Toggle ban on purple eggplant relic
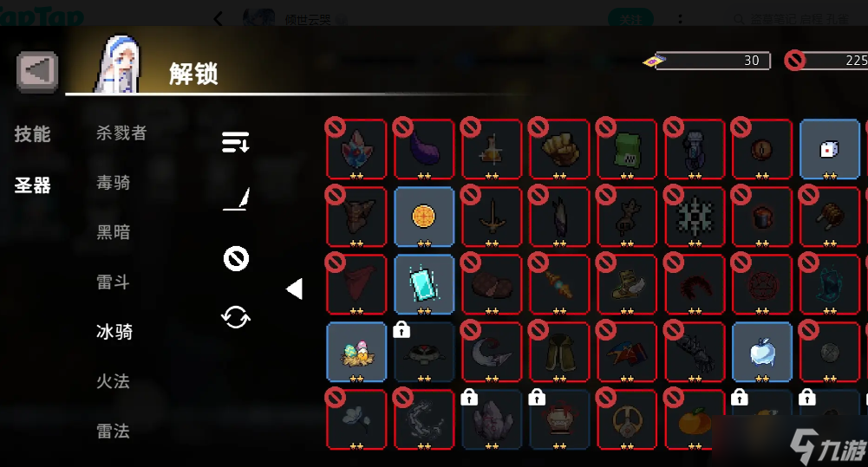 pos(424,149)
